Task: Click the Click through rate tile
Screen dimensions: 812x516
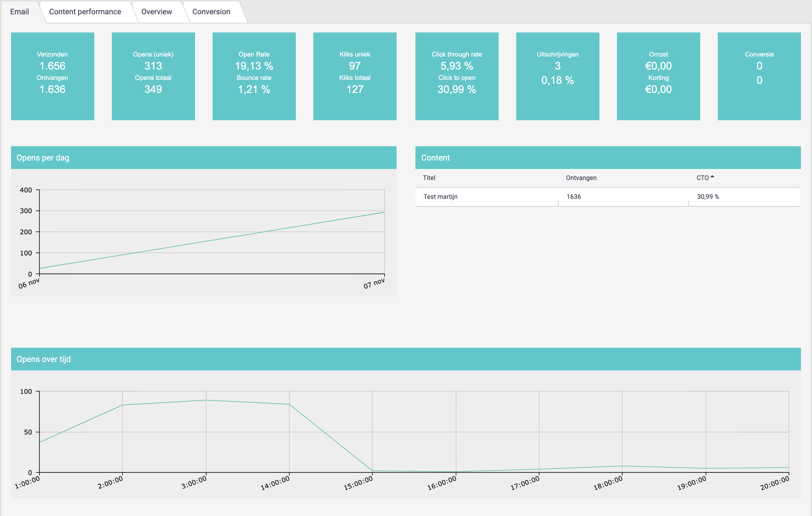Action: click(x=457, y=76)
